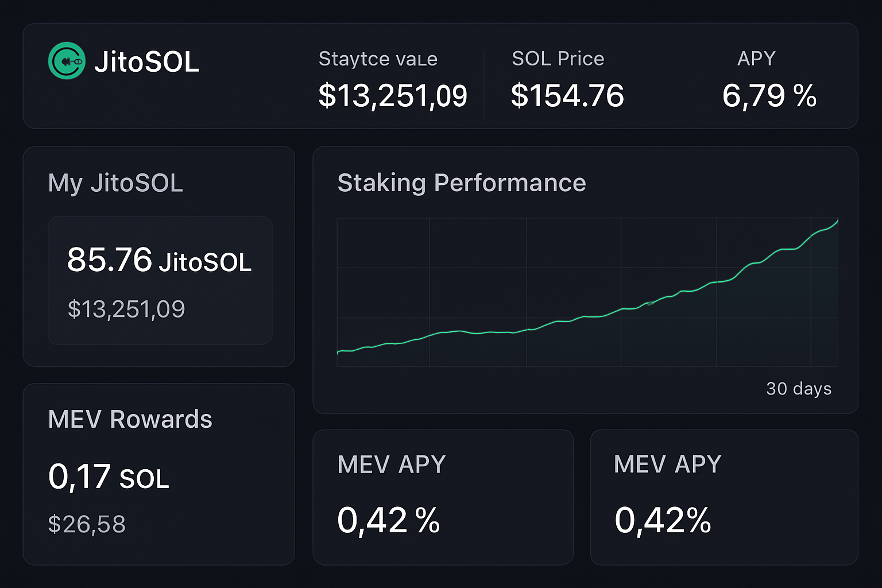
Task: Click the 0,17 SOL rewards amount
Action: pos(107,476)
